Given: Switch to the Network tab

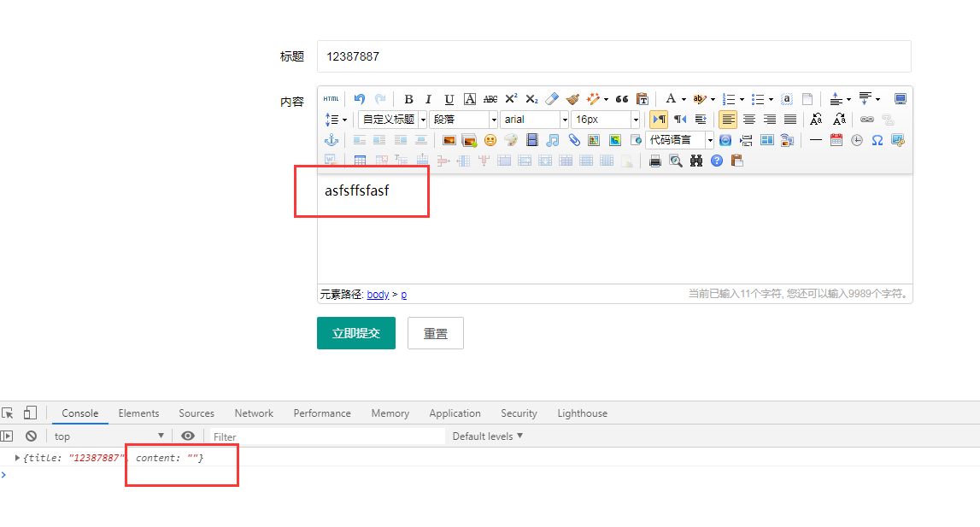Looking at the screenshot, I should click(254, 413).
